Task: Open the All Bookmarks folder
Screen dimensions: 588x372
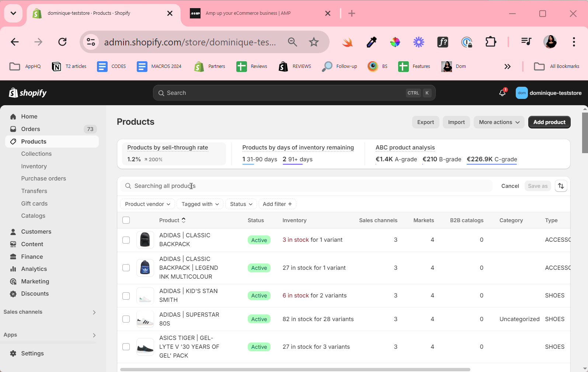Action: point(556,66)
